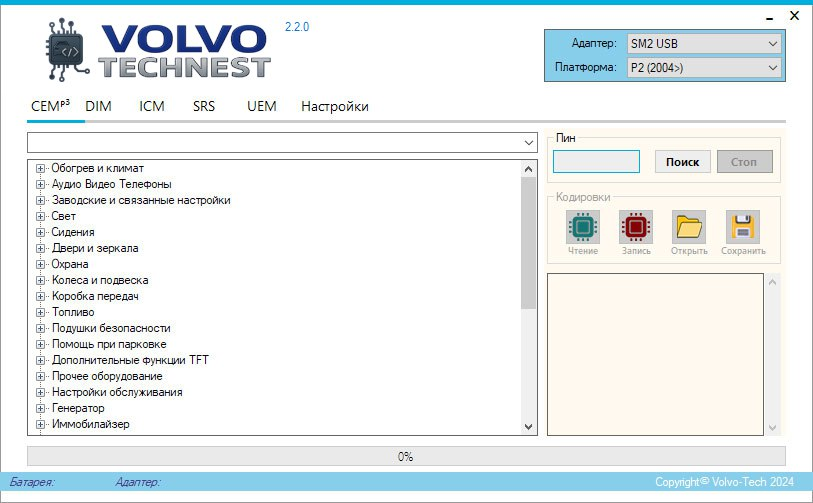Select the Топливо row text

click(73, 312)
